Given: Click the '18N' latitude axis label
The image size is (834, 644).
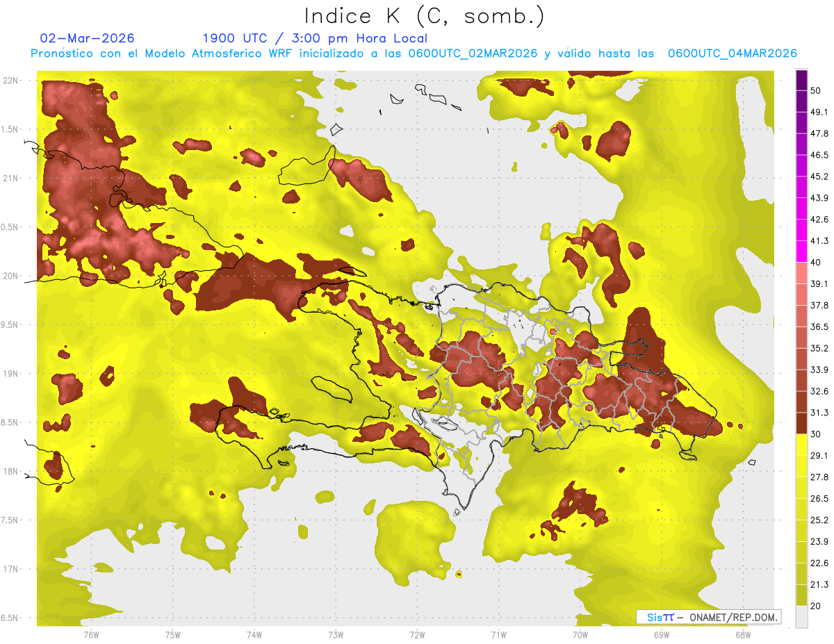Looking at the screenshot, I should (11, 471).
